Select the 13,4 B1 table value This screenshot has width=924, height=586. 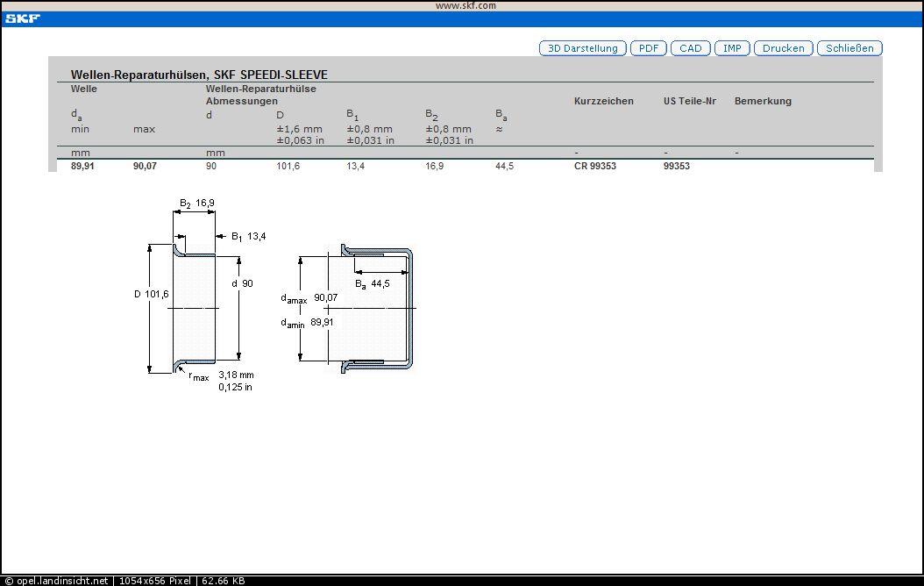coord(355,167)
